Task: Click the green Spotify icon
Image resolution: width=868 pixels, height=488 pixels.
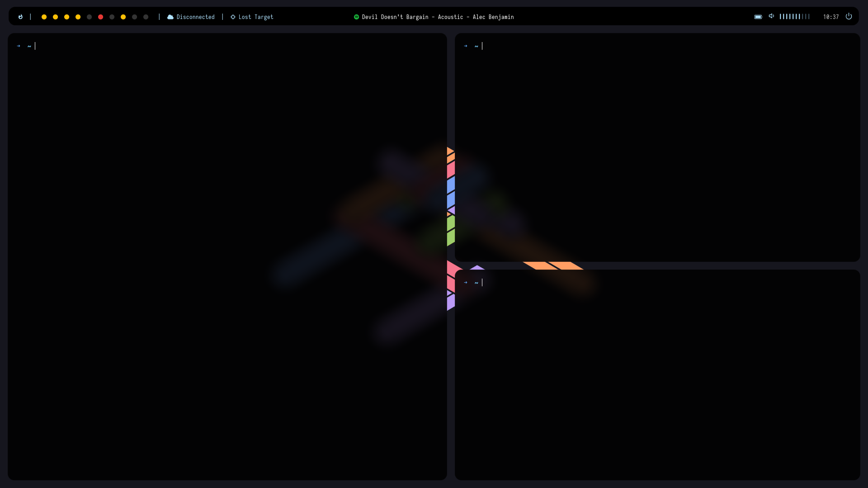Action: tap(356, 17)
